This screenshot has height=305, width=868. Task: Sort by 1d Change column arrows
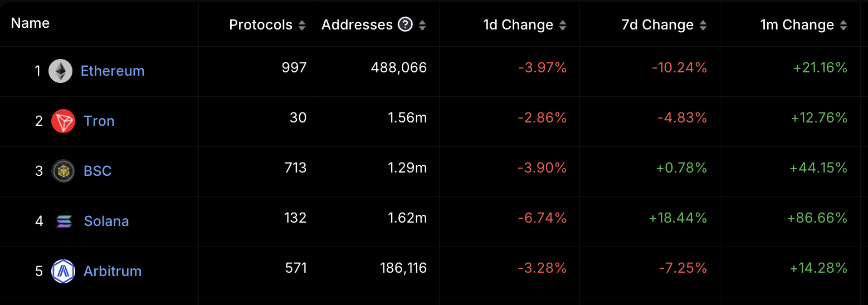tap(563, 25)
